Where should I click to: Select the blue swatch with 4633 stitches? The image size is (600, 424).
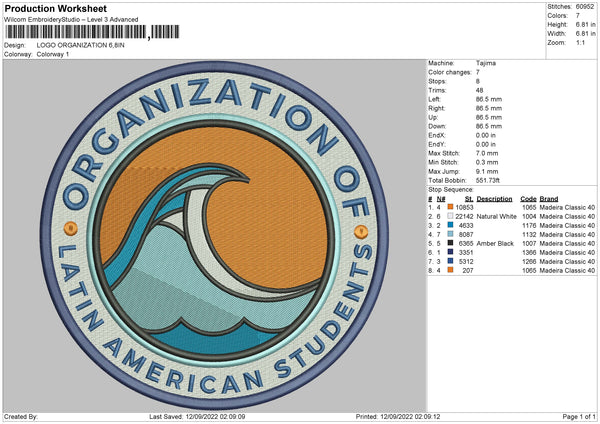(x=450, y=225)
